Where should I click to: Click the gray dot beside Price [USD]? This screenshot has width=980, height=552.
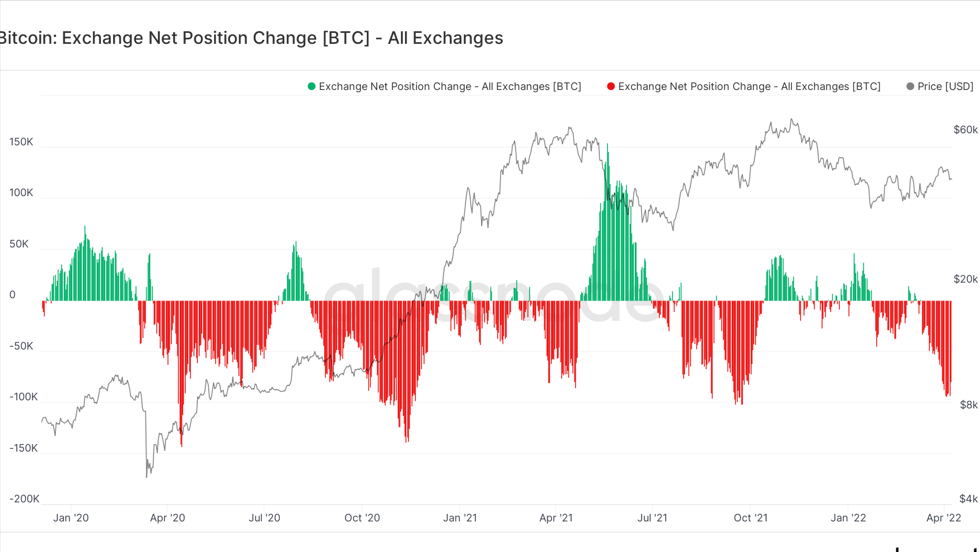(x=910, y=87)
